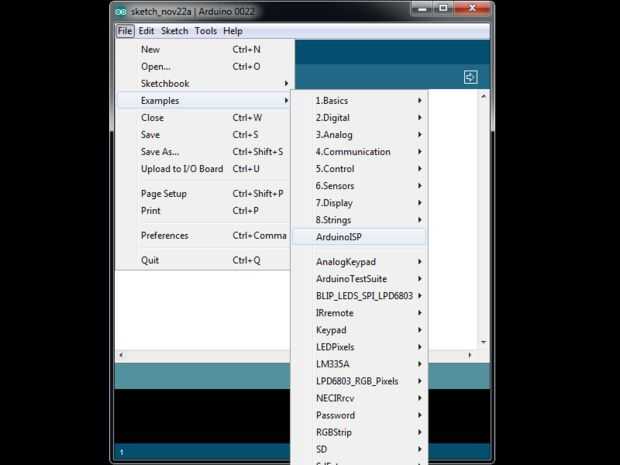Select Close in the File menu
This screenshot has width=620, height=465.
click(204, 117)
